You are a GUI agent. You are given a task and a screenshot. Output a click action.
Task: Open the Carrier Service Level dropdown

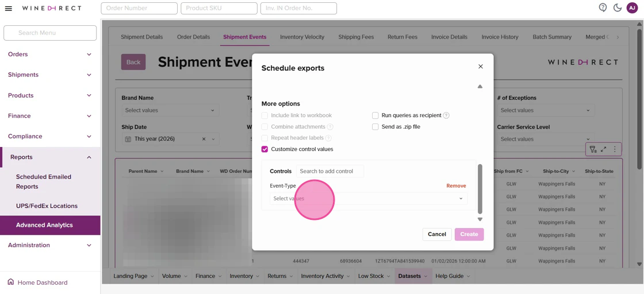(x=546, y=139)
